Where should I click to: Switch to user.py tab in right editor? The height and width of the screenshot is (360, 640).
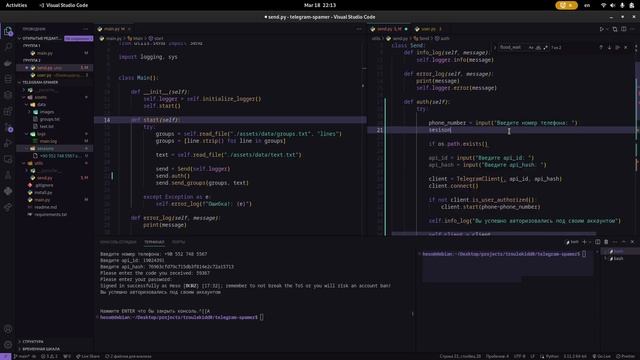pyautogui.click(x=428, y=29)
